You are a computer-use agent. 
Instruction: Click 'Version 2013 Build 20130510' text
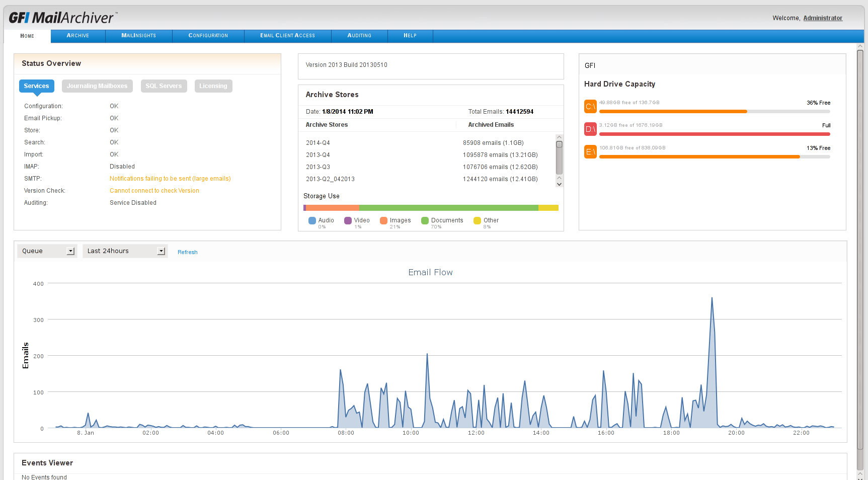(347, 65)
